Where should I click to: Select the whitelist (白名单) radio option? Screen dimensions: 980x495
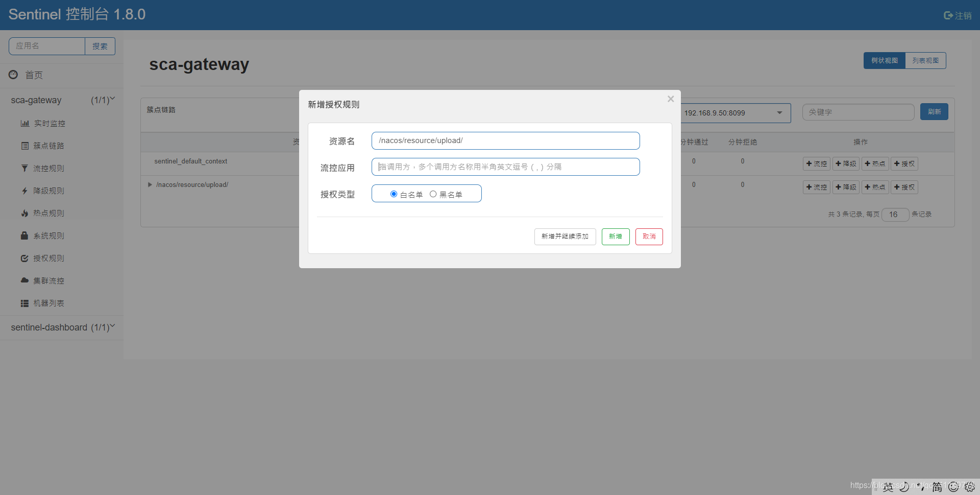pyautogui.click(x=394, y=194)
